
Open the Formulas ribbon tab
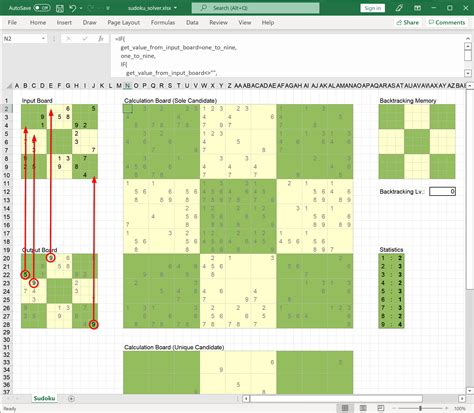tap(163, 23)
